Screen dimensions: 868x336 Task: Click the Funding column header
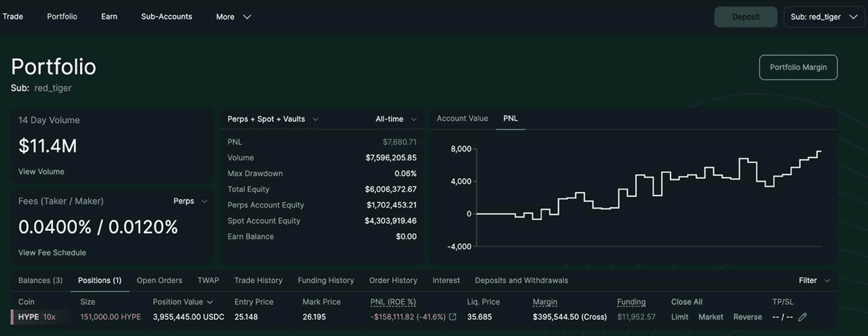[x=631, y=302]
